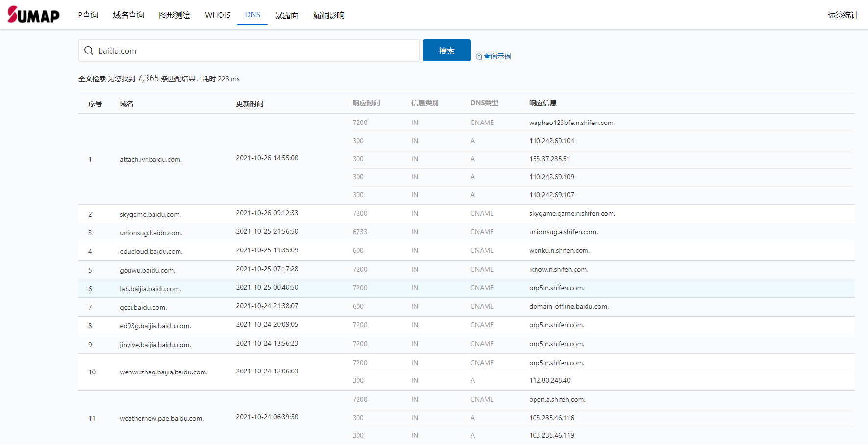Click update time 2021-10-24 06:39:50
The height and width of the screenshot is (446, 868).
click(267, 417)
